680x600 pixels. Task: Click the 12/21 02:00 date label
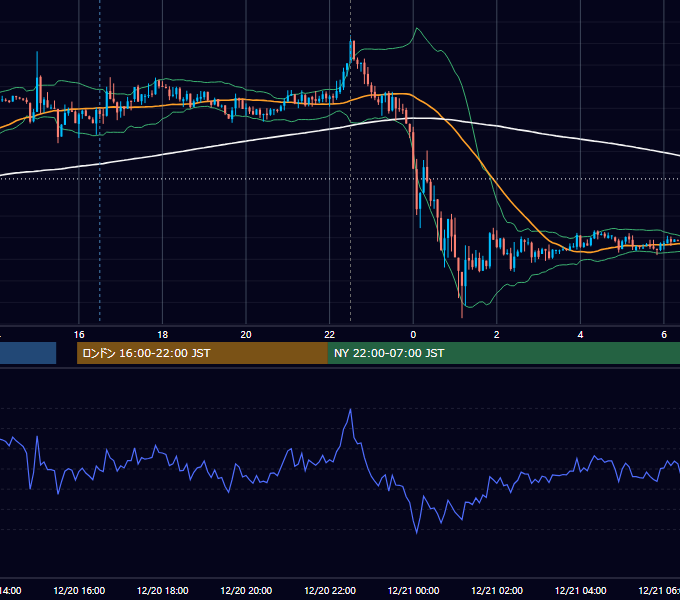coord(497,590)
